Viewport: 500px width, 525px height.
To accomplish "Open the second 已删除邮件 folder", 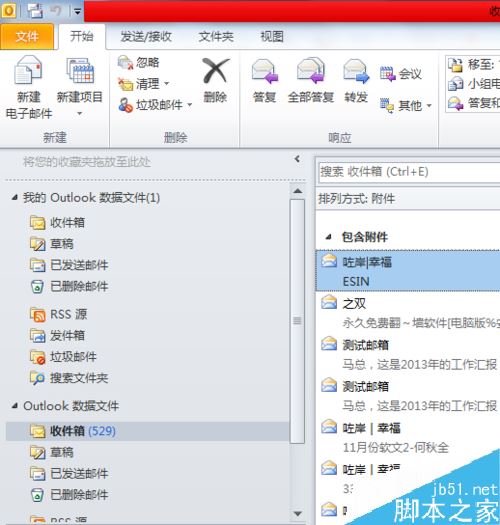I will pyautogui.click(x=69, y=495).
